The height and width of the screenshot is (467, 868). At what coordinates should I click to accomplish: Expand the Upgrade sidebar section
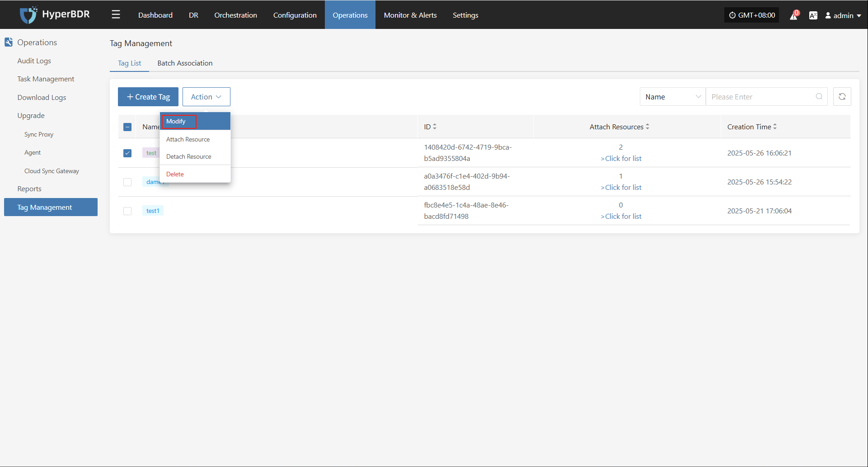31,116
